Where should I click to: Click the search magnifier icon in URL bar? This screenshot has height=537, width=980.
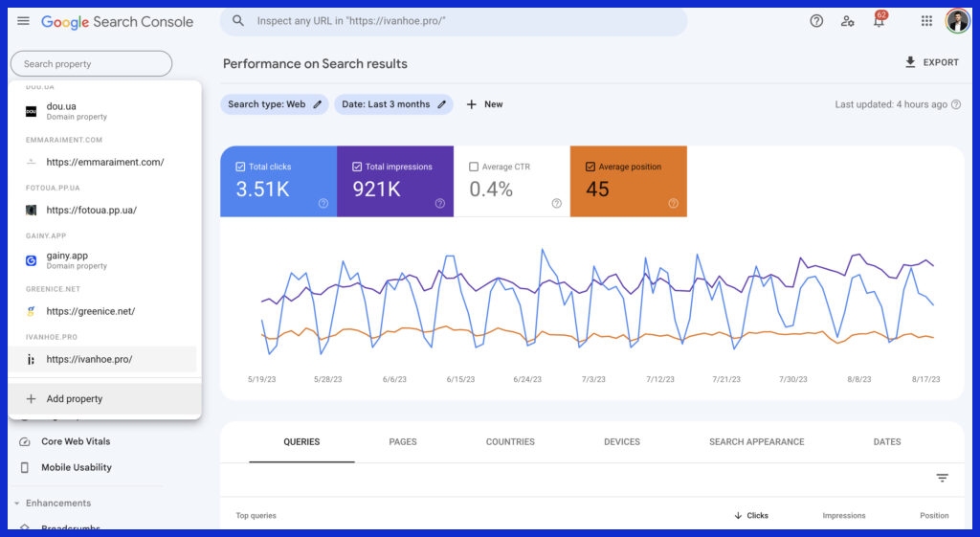coord(238,21)
